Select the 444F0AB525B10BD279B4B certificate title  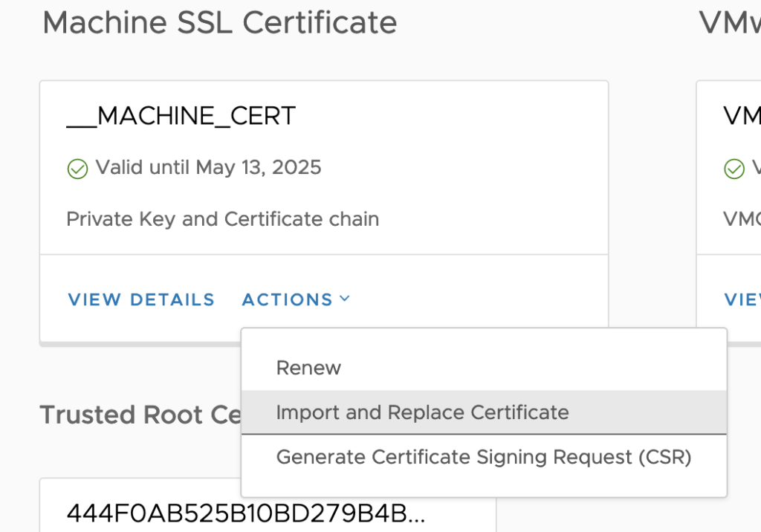tap(245, 513)
